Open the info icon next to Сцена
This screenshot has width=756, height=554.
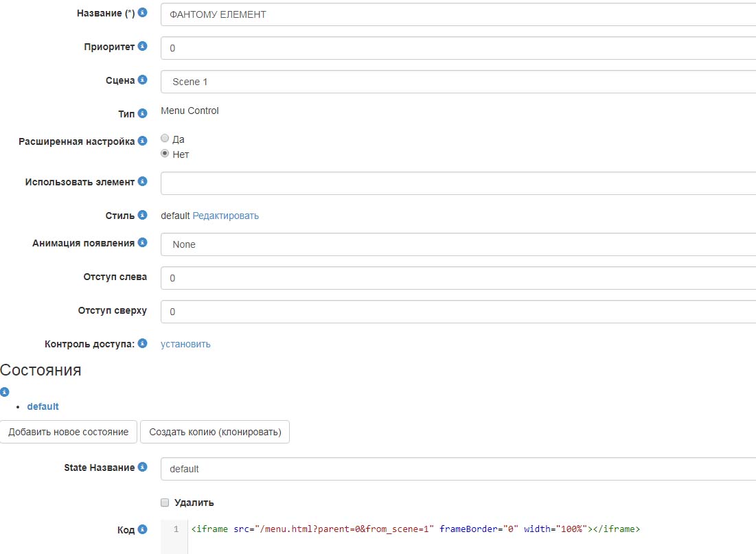tap(142, 80)
